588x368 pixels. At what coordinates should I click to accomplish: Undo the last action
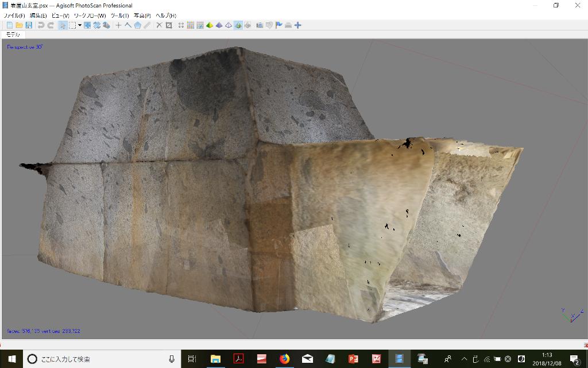point(41,25)
